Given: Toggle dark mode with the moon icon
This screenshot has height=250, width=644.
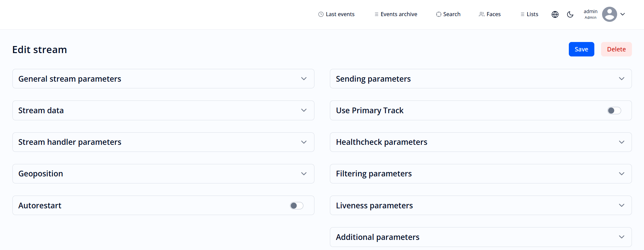Looking at the screenshot, I should pyautogui.click(x=570, y=14).
